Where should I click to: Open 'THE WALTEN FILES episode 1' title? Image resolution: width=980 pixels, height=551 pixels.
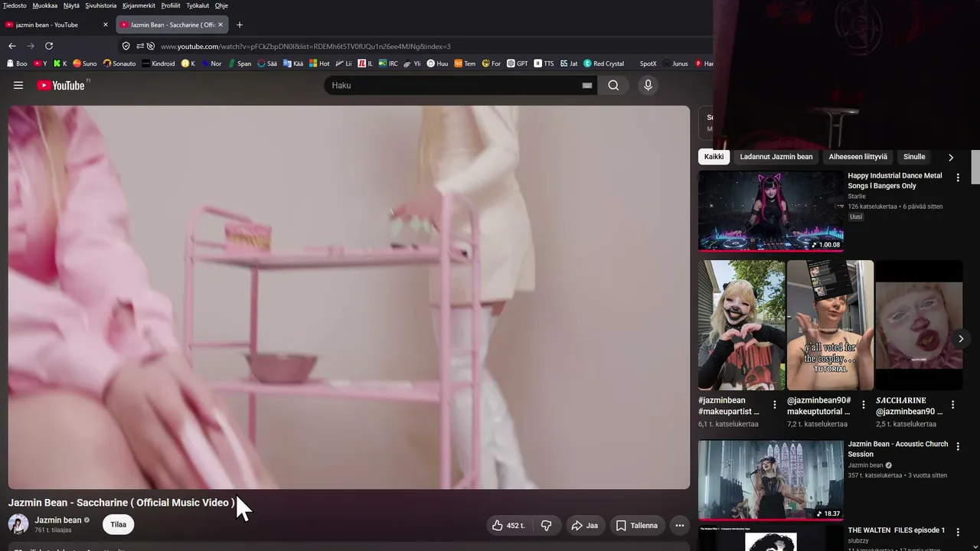pyautogui.click(x=897, y=530)
